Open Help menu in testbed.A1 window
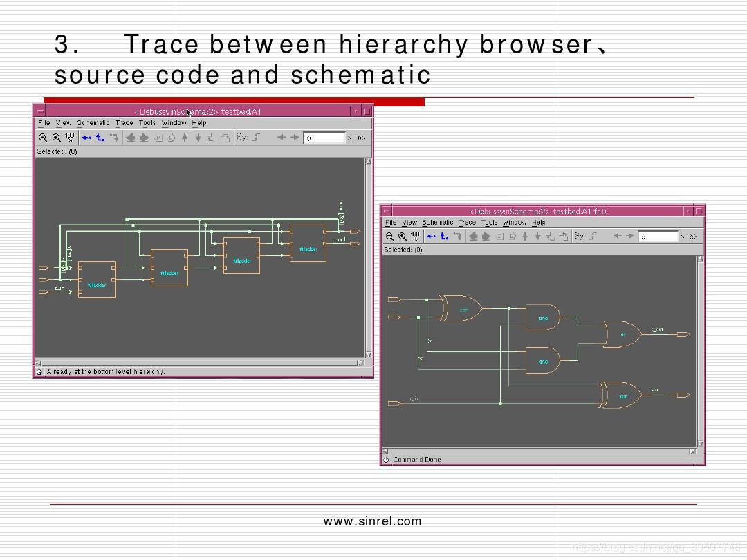This screenshot has height=560, width=747. pyautogui.click(x=199, y=123)
